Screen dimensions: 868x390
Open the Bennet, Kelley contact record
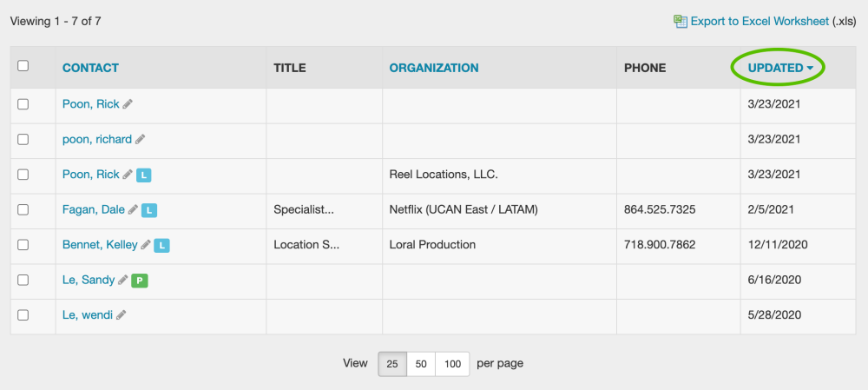tap(100, 245)
